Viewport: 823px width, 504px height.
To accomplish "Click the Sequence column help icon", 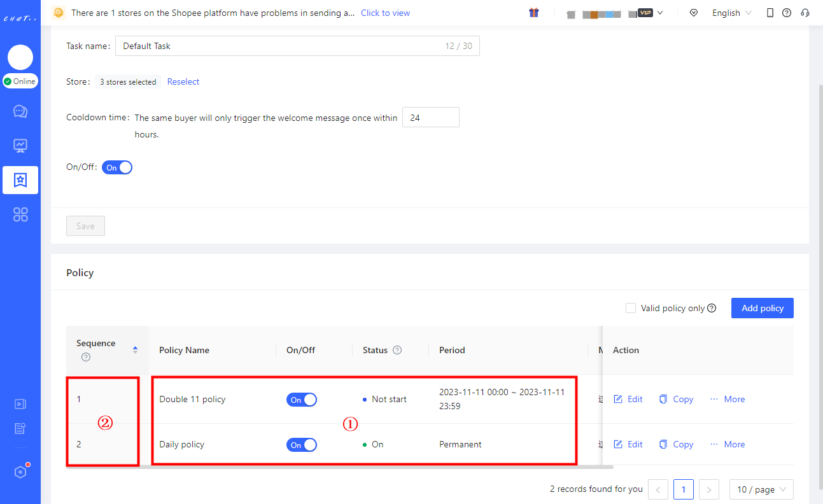I will [x=86, y=357].
